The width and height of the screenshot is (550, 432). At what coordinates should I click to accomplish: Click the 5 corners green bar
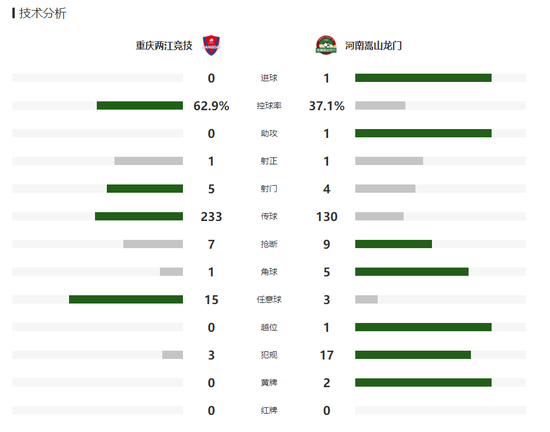click(x=412, y=272)
